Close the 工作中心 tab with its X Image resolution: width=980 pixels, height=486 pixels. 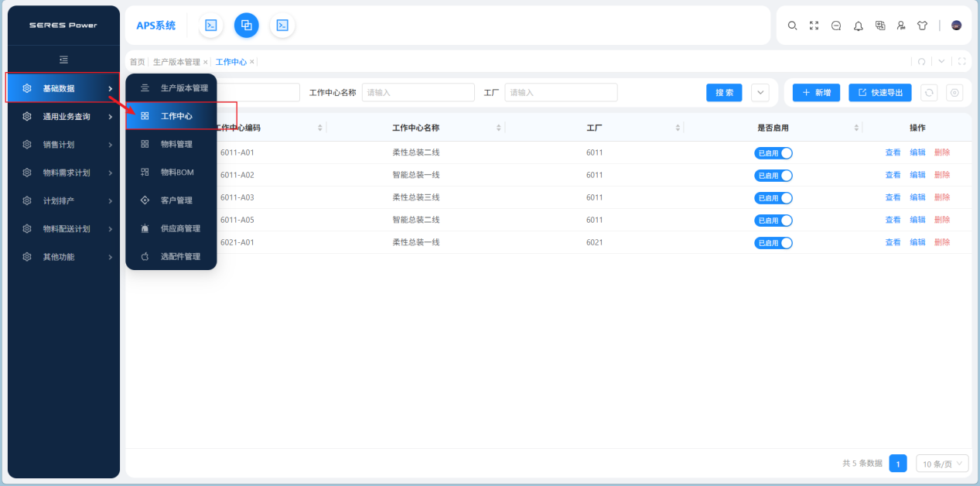click(251, 62)
